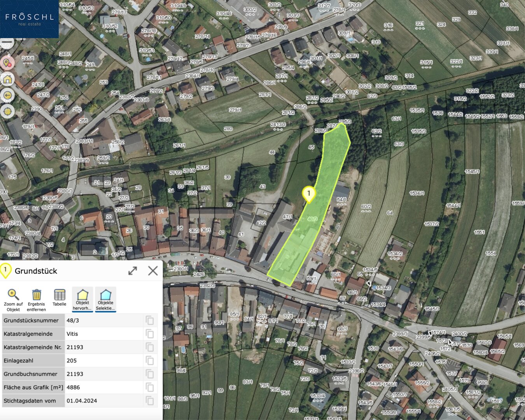
Task: Click the Fröschl real estate logo
Action: pyautogui.click(x=29, y=19)
